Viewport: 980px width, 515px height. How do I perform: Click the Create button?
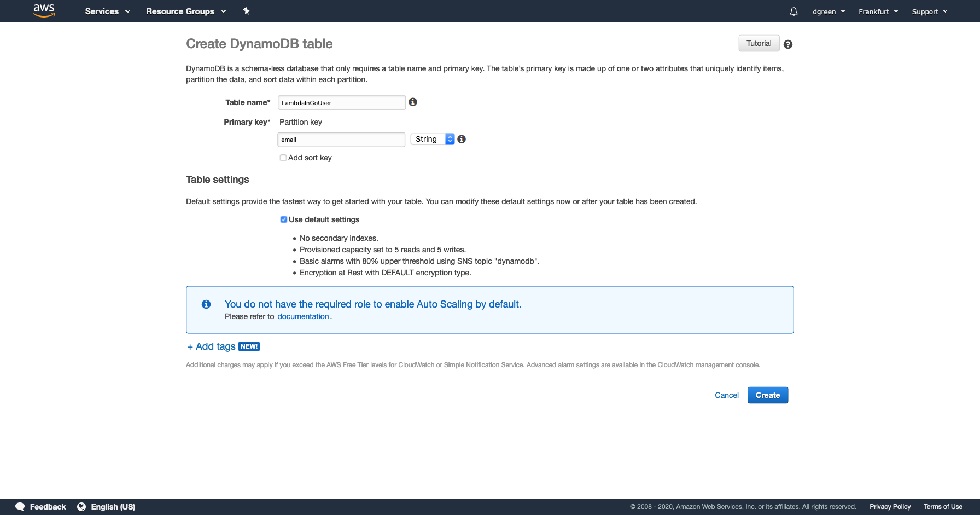tap(768, 395)
